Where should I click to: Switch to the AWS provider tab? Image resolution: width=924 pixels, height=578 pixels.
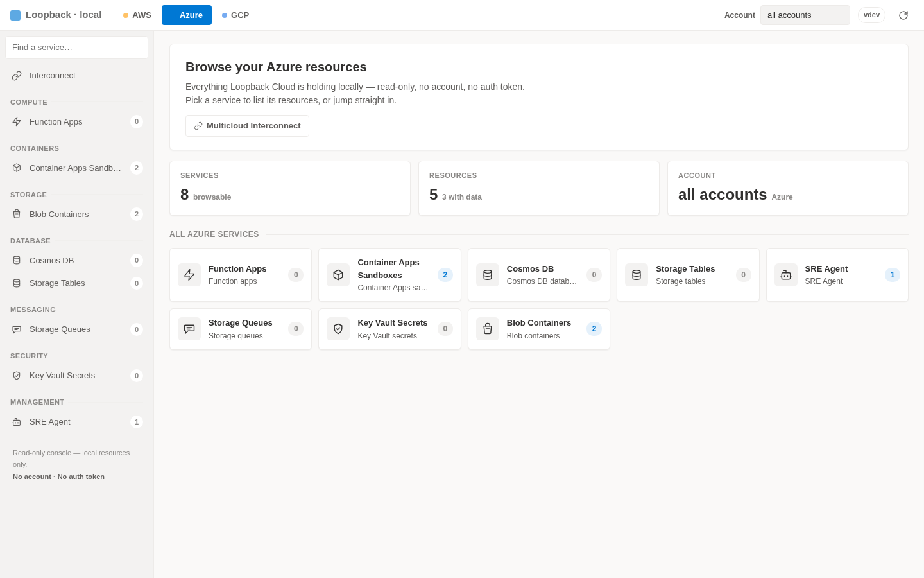coord(137,15)
